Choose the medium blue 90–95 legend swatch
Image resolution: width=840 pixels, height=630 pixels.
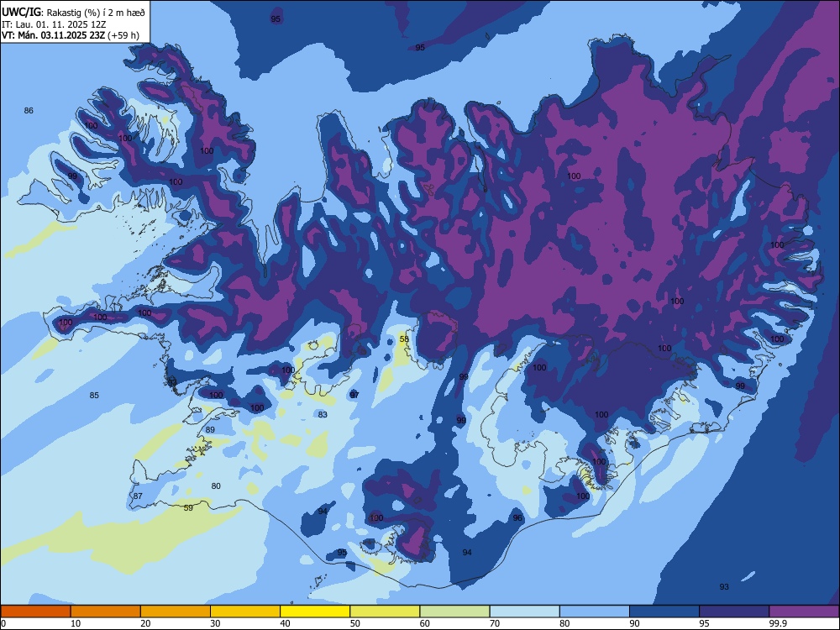(x=664, y=612)
